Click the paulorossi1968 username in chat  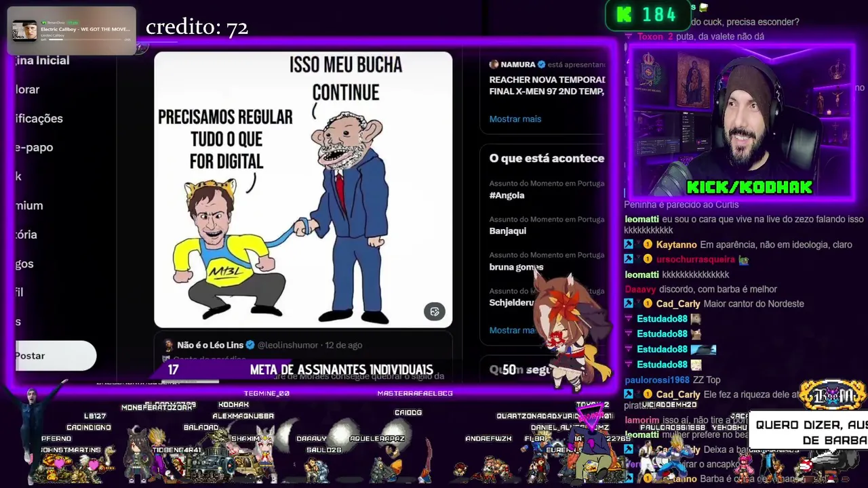[657, 380]
